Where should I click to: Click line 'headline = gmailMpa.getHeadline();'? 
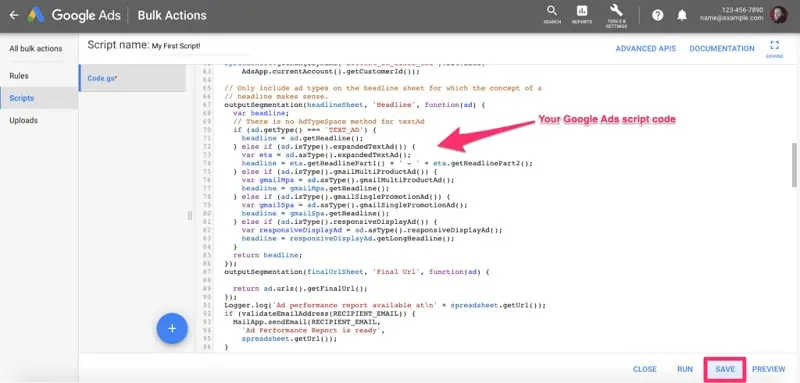316,188
